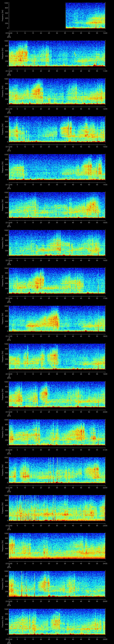This screenshot has width=114, height=644.
Task: Click the spectrogram panel starting at 23:16:00
Action: click(x=57, y=281)
